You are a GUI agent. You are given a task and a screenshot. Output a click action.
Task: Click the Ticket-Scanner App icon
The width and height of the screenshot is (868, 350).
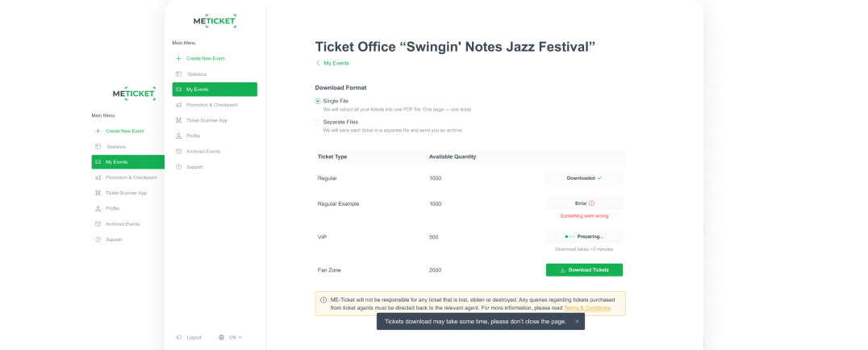178,120
